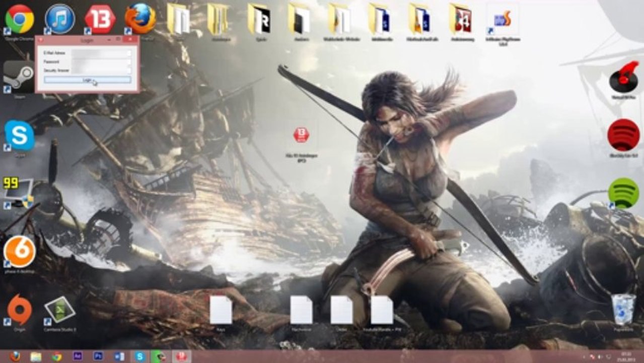Open the Mozilla Firefox desktop shortcut
The height and width of the screenshot is (363, 644).
140,18
